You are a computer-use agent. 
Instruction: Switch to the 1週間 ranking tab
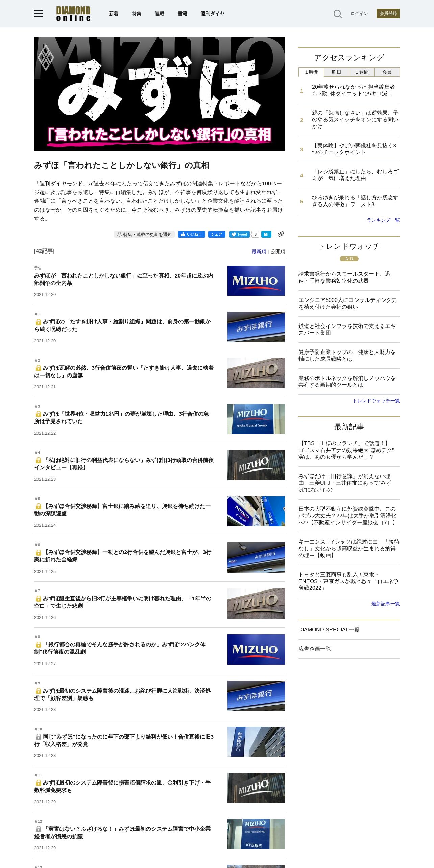click(362, 72)
